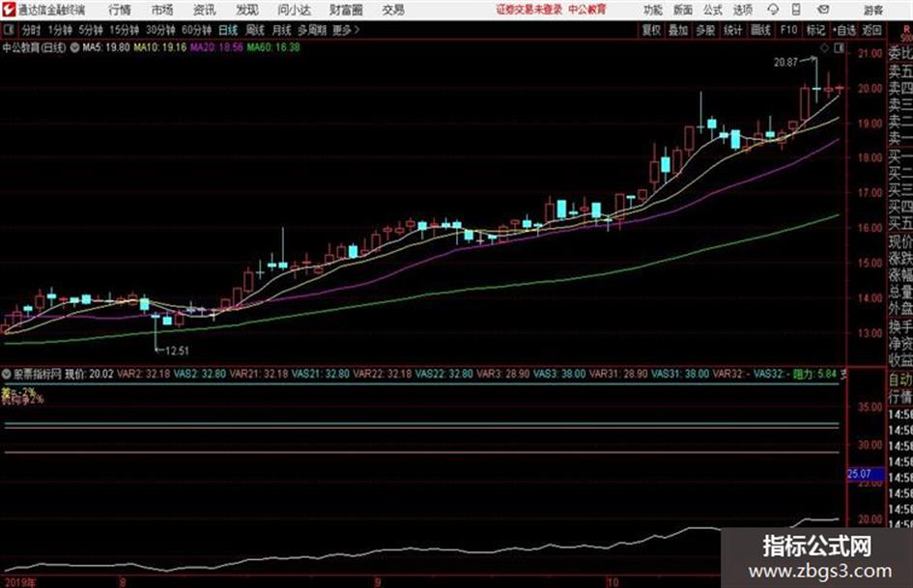Select the 日线 daily period tab

pyautogui.click(x=228, y=30)
